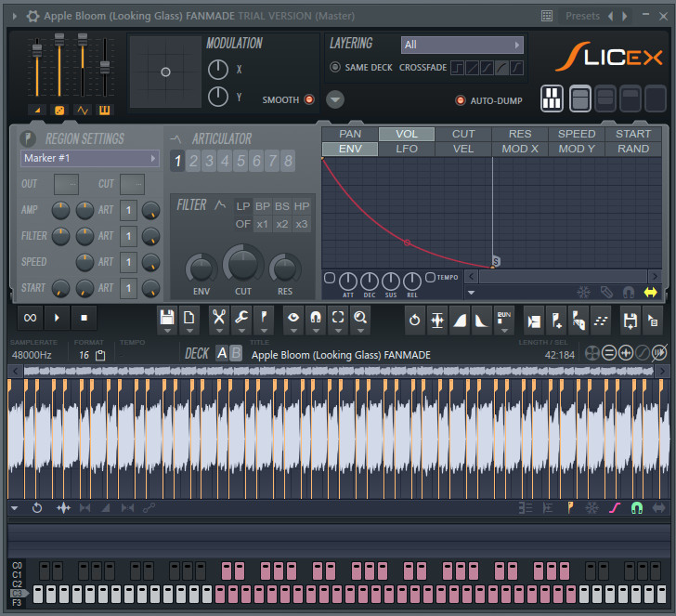
Task: Click the magnifier zoom icon in toolbar
Action: (x=360, y=318)
